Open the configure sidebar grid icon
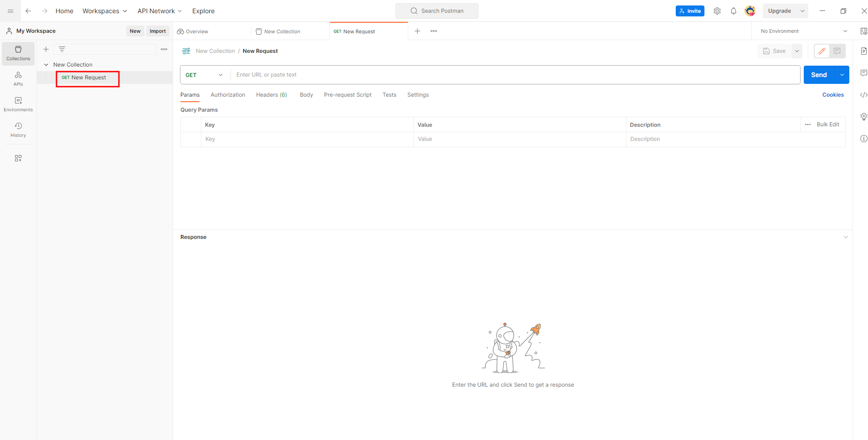This screenshot has height=440, width=868. click(18, 158)
